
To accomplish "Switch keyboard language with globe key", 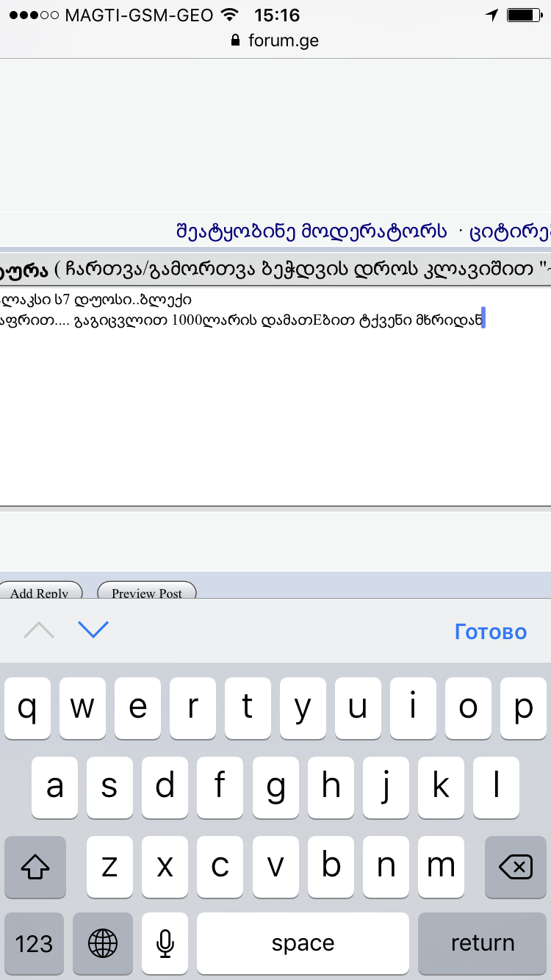I will tap(103, 944).
